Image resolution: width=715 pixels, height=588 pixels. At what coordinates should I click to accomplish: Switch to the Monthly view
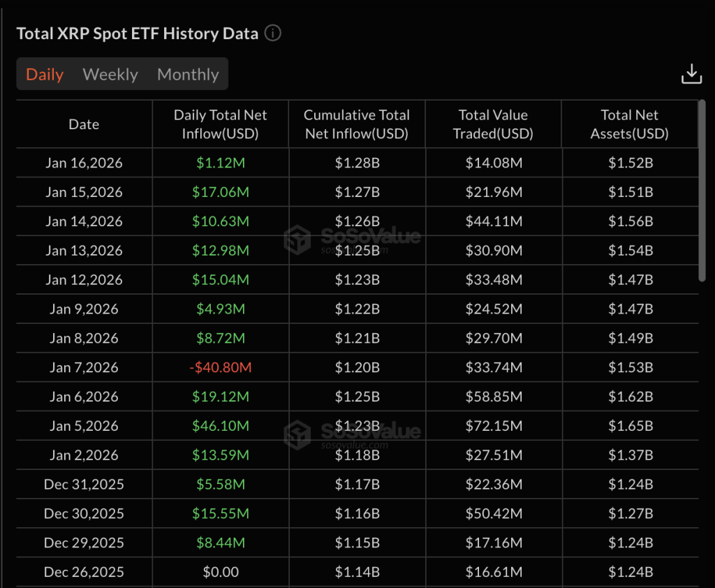[187, 74]
